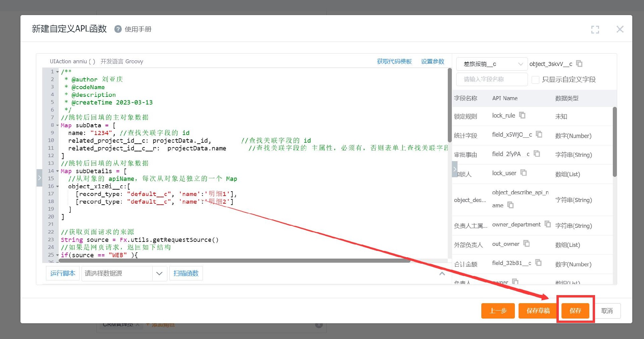This screenshot has width=644, height=339.
Task: Close the 新建自定义APL函数 dialog
Action: (620, 29)
